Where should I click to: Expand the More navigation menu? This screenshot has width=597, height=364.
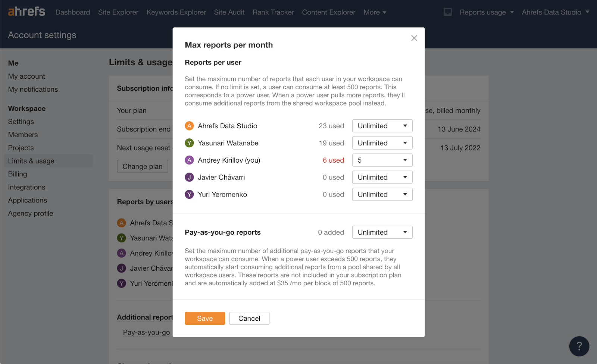[x=375, y=12]
